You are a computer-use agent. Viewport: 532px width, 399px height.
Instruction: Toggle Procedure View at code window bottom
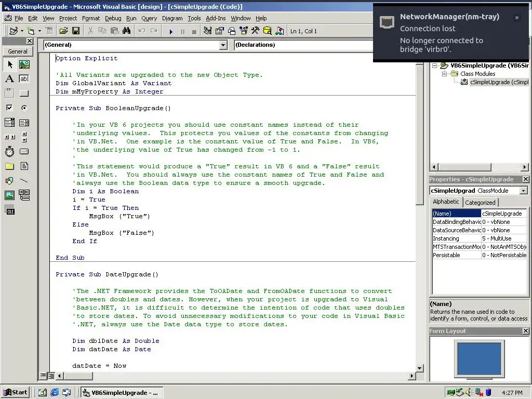point(43,376)
